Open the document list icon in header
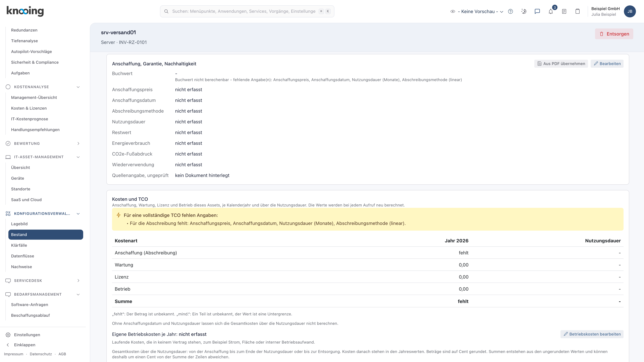Image resolution: width=644 pixels, height=362 pixels. click(x=564, y=12)
